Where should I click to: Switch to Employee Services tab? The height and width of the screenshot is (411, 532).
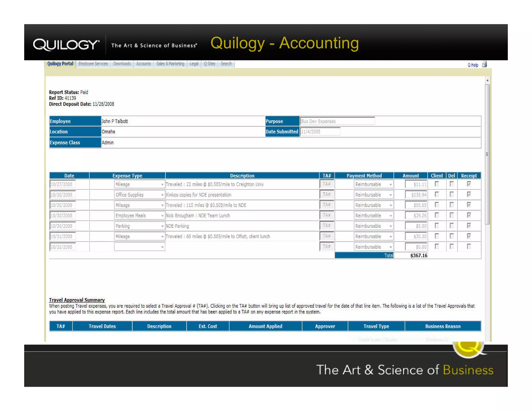(93, 64)
